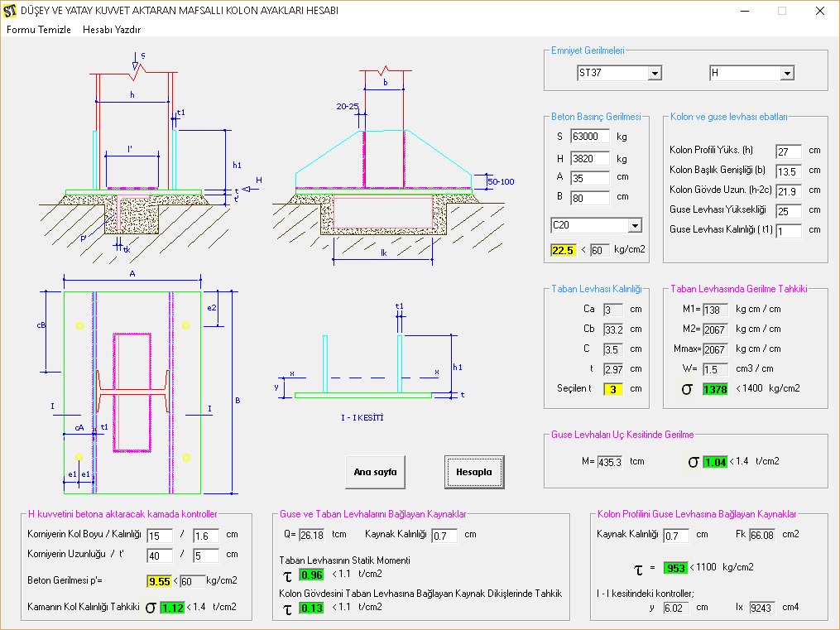Click the green 1.04 gusset stress result
The image size is (840, 630).
click(715, 462)
